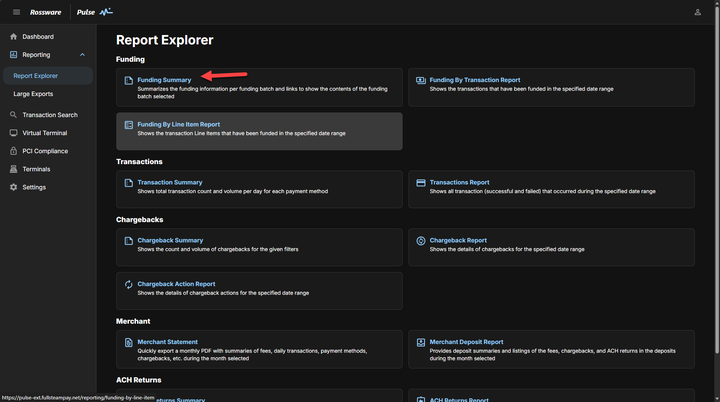The height and width of the screenshot is (402, 720).
Task: Open the Transaction Summary report
Action: pos(169,183)
